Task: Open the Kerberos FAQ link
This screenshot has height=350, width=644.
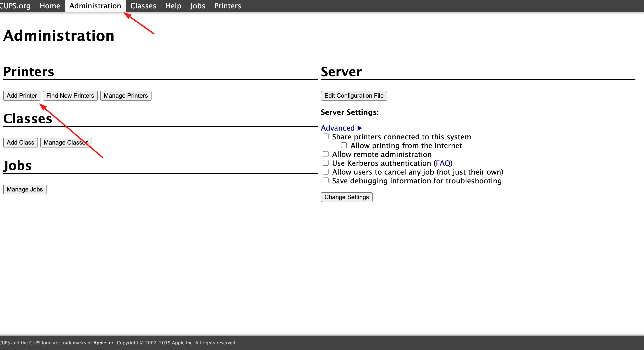Action: point(443,163)
